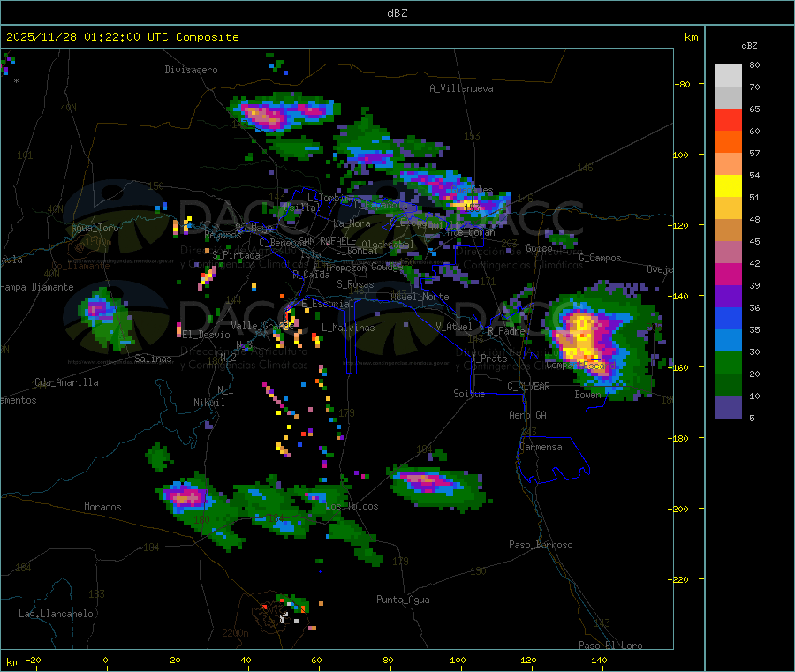Click the Los_Toldos label
Screen dimensions: 795x672
352,506
